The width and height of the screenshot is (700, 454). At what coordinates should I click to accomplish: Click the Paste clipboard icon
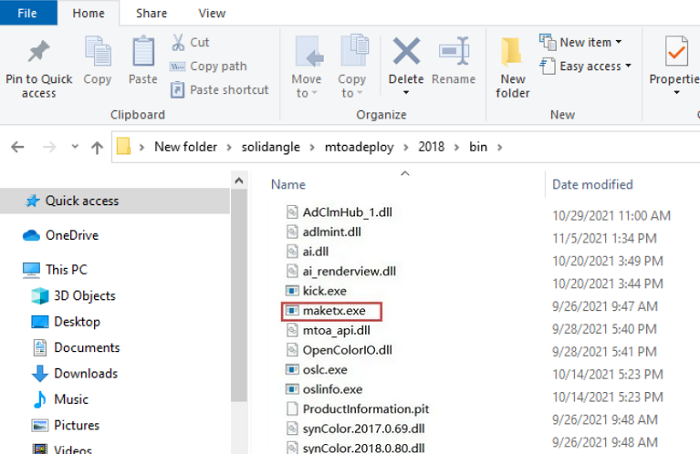pos(143,52)
